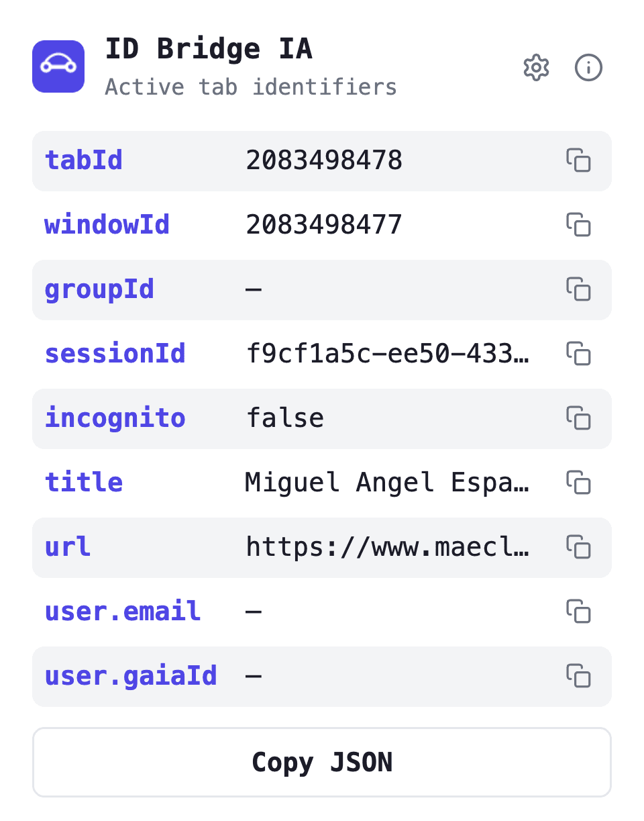Select the tabId number 2083498478

tap(324, 160)
